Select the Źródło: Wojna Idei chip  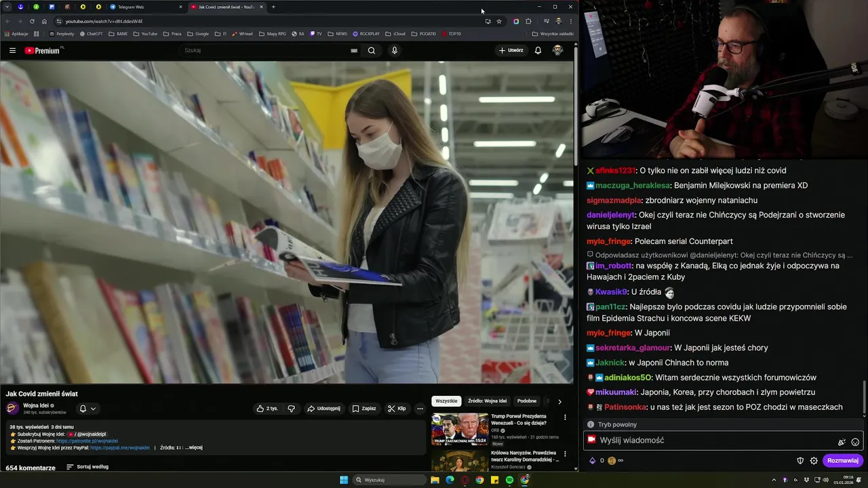(x=487, y=401)
